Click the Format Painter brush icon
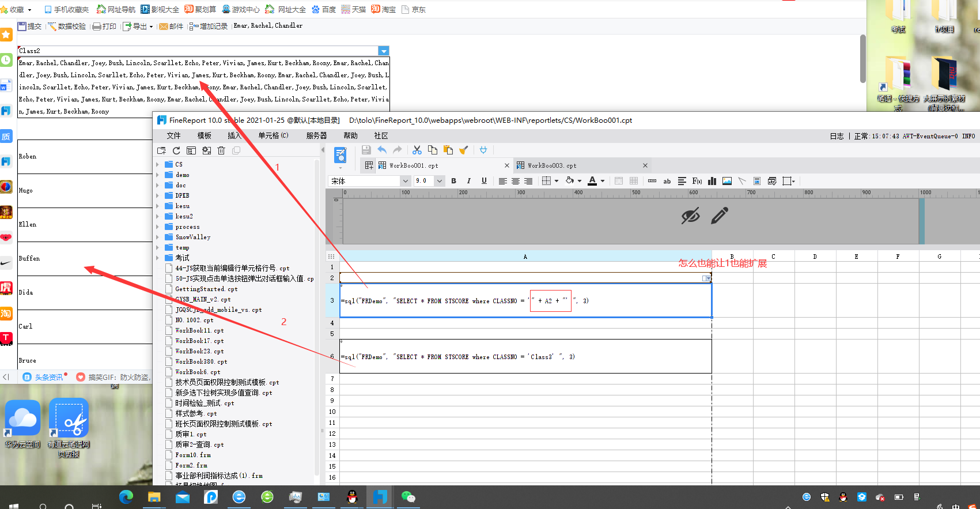 point(464,150)
